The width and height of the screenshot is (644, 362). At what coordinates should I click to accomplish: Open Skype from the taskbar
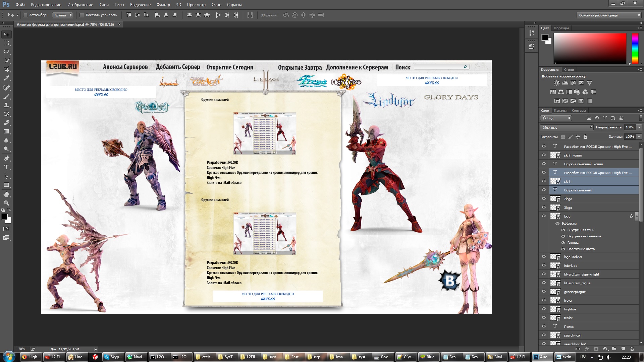click(x=113, y=357)
